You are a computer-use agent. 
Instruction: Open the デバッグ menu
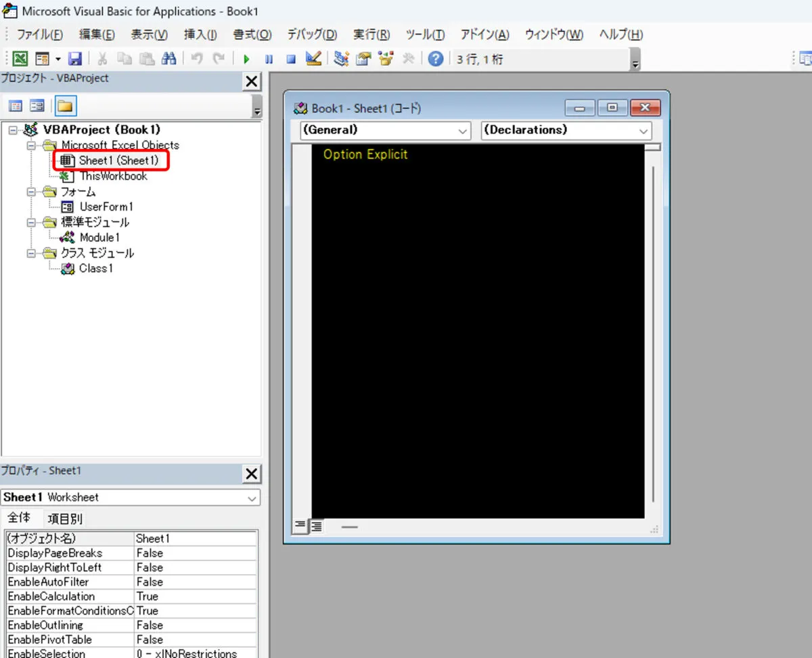[x=312, y=35]
